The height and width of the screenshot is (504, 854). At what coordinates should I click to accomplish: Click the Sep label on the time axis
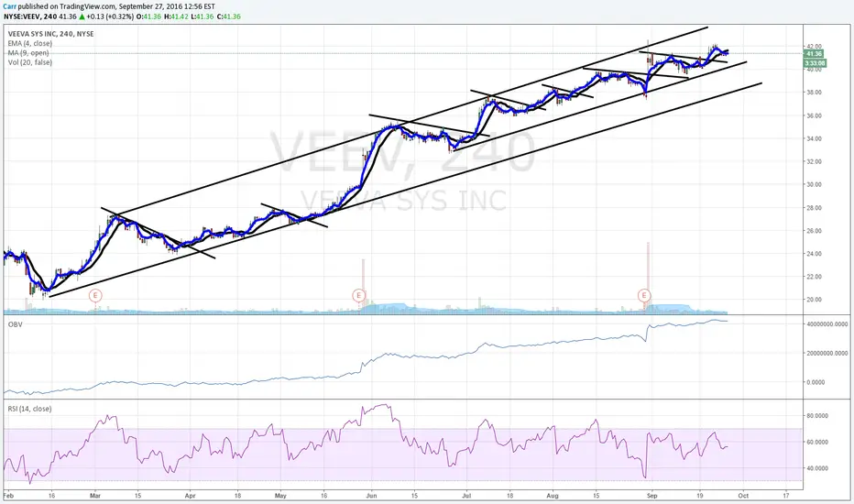pyautogui.click(x=651, y=496)
